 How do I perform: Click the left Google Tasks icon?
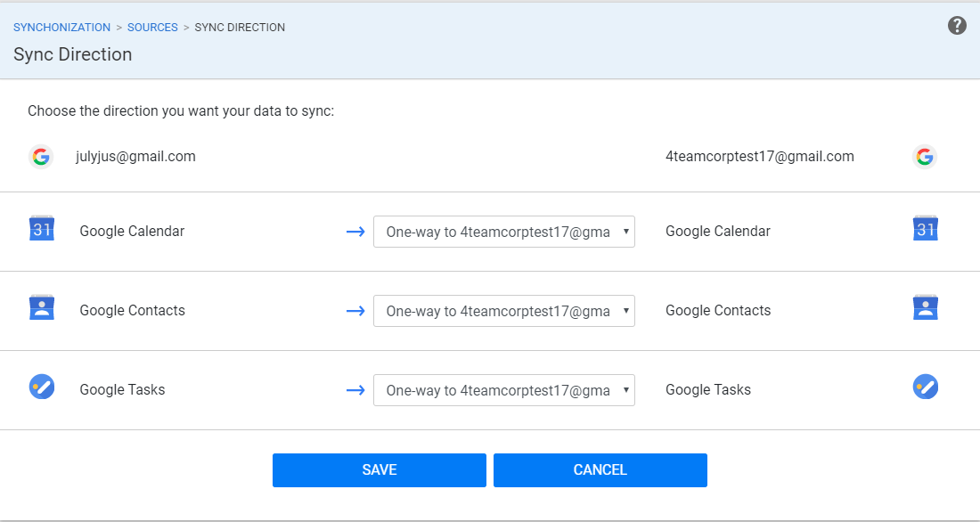click(42, 387)
